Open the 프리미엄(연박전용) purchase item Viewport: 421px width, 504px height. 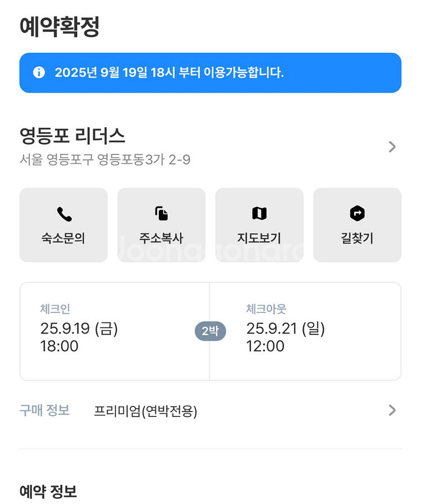[145, 412]
